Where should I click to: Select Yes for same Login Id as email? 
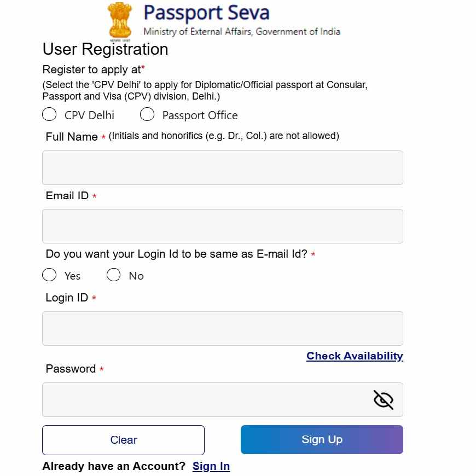point(49,275)
